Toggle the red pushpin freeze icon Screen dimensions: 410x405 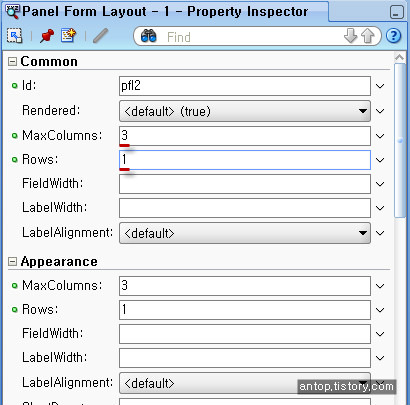(x=47, y=36)
